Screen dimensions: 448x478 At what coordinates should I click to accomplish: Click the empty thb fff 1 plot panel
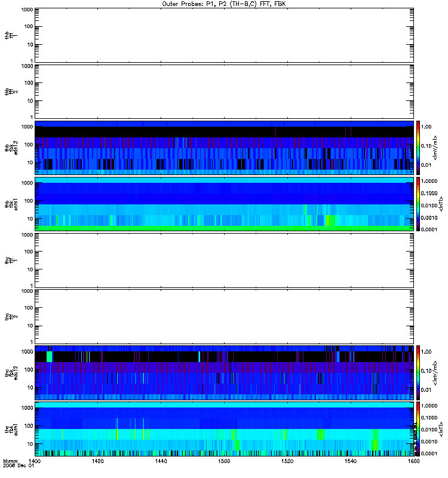click(225, 35)
